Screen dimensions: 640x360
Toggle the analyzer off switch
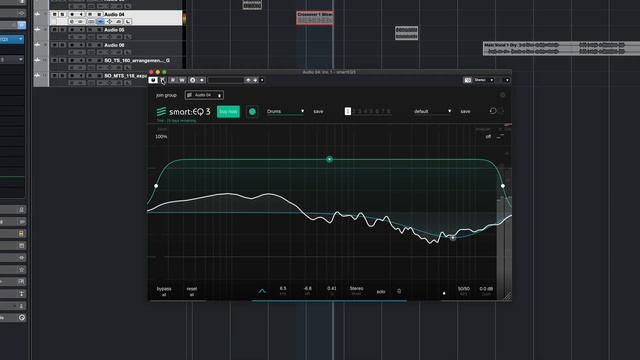point(488,137)
